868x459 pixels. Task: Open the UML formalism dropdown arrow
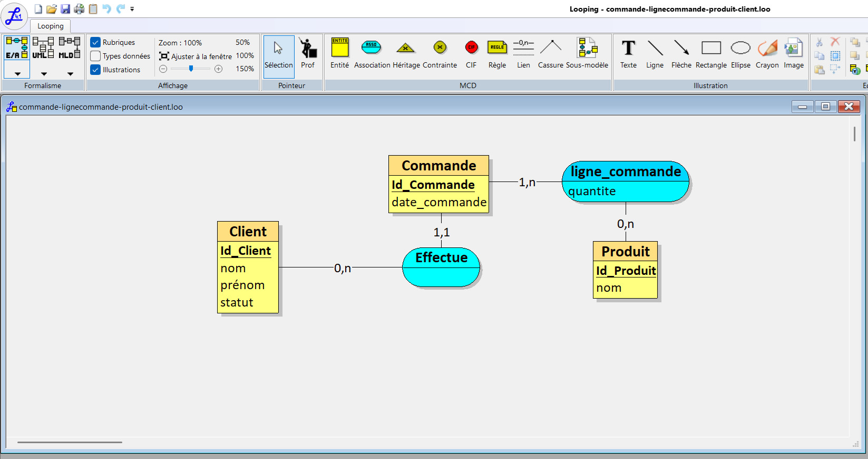pos(44,74)
